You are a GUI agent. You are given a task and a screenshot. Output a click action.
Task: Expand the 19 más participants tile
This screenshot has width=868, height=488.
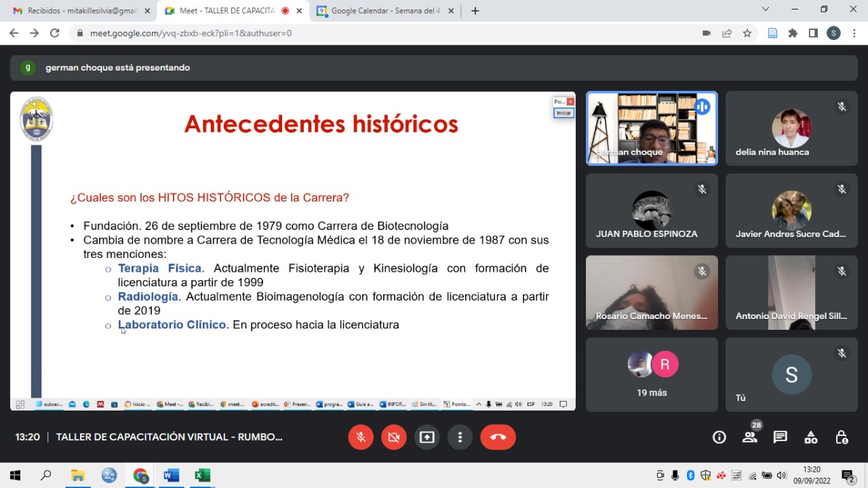(651, 374)
